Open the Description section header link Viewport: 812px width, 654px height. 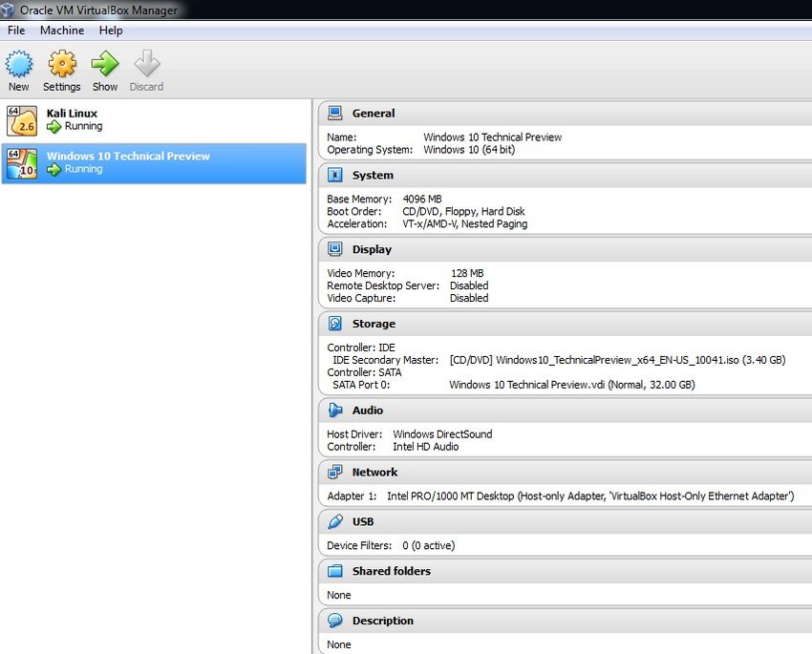point(383,621)
